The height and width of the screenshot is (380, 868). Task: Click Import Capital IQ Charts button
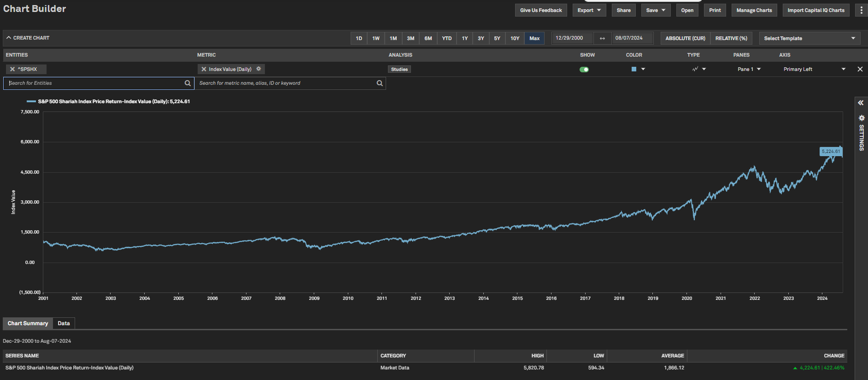pos(815,10)
